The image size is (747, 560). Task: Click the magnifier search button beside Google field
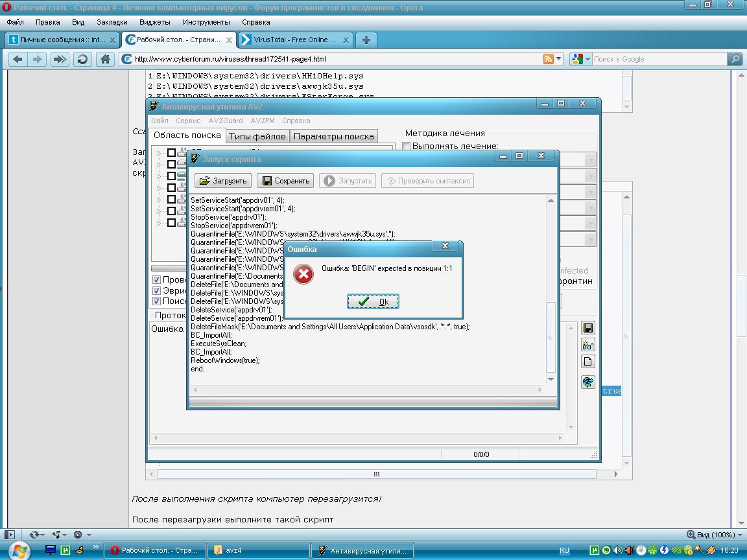pyautogui.click(x=735, y=59)
